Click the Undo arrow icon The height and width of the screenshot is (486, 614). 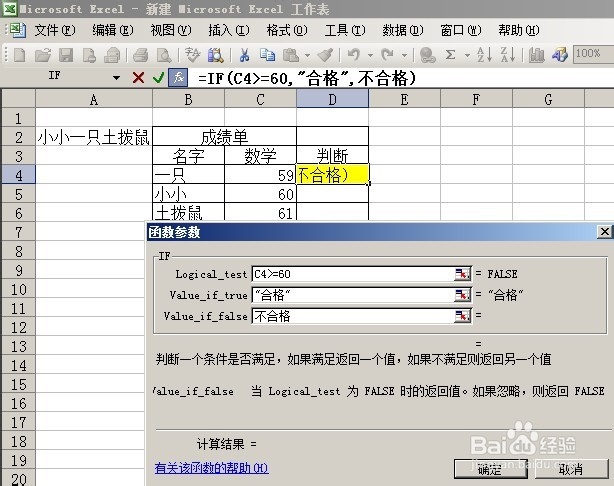pos(354,55)
